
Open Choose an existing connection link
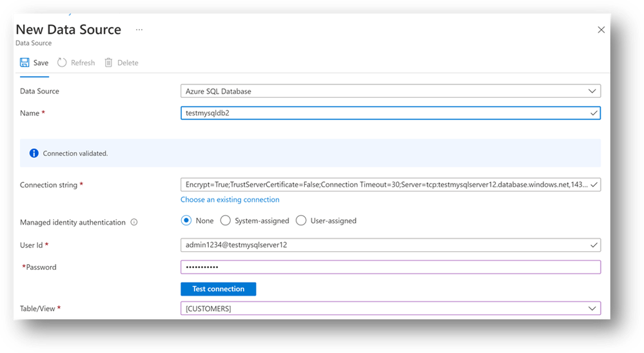229,200
